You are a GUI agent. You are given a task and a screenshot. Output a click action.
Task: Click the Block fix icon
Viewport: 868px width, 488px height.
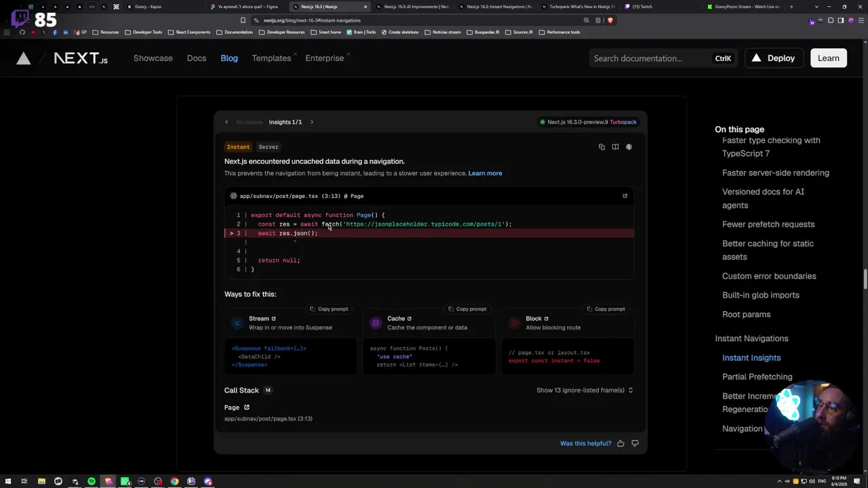click(x=514, y=323)
